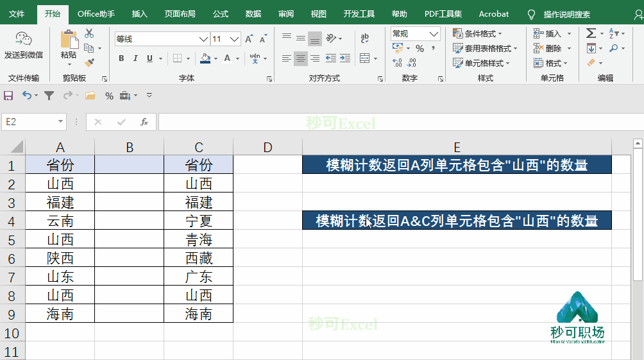
Task: Click Send to WeChat icon
Action: [23, 39]
